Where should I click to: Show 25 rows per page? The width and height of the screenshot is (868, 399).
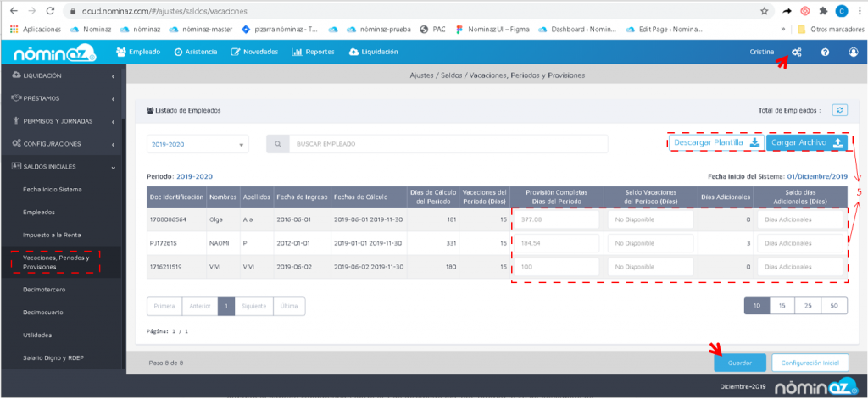[x=806, y=306]
